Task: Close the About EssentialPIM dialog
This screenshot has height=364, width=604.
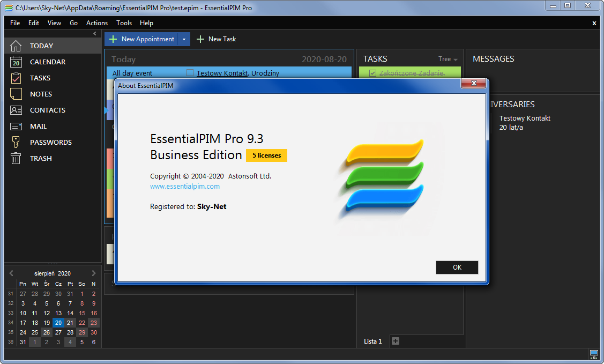Action: click(x=473, y=83)
